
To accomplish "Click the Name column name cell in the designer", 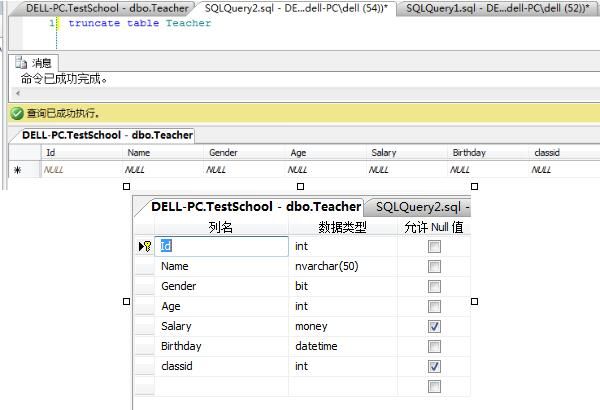I will [x=221, y=266].
